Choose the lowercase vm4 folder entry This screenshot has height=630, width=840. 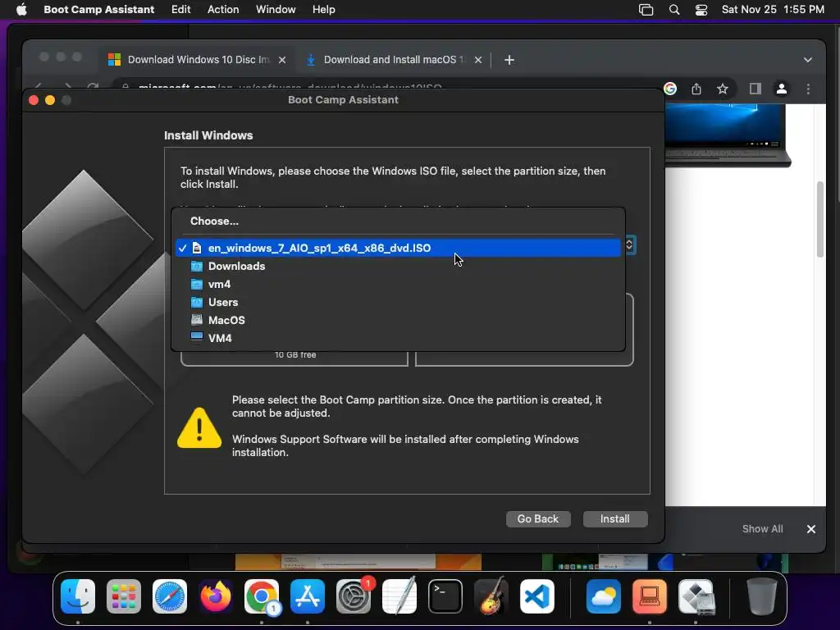click(398, 285)
